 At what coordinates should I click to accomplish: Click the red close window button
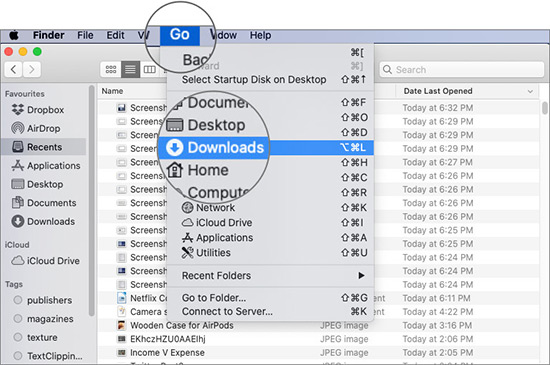pyautogui.click(x=9, y=52)
